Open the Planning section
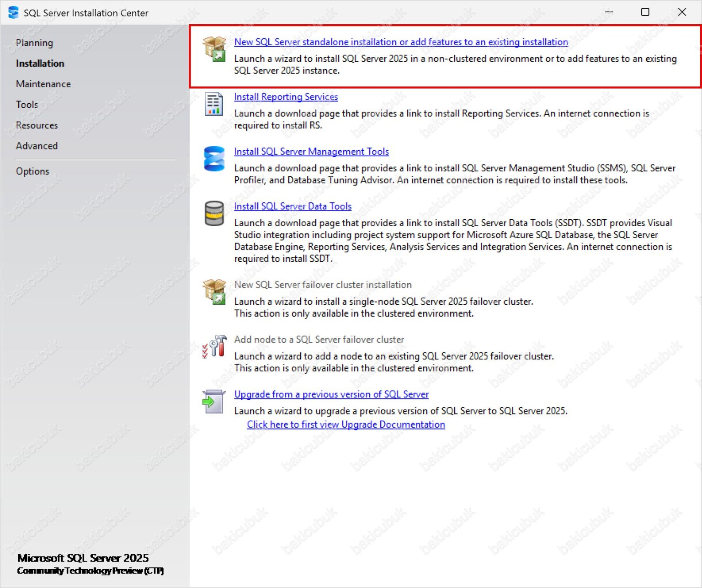This screenshot has width=702, height=588. point(34,42)
